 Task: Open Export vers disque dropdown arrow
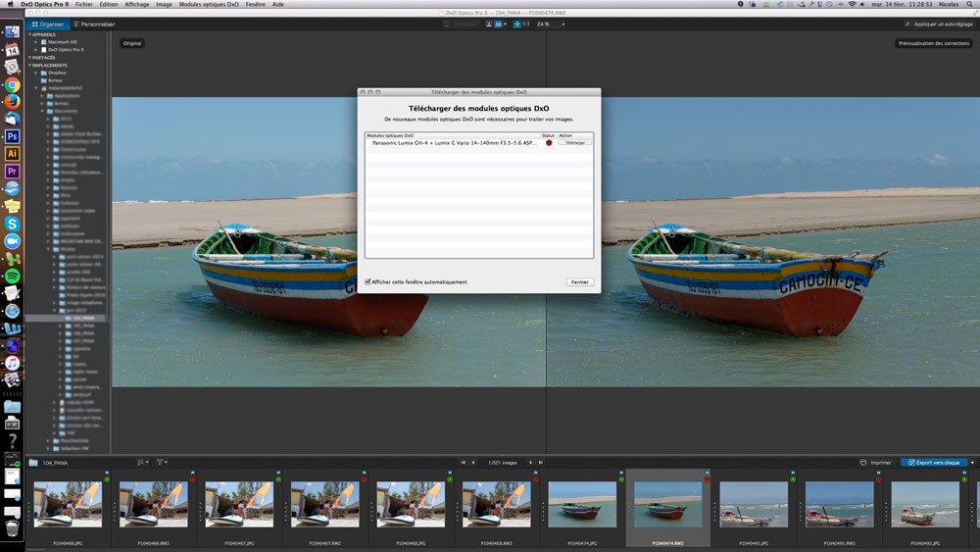(x=972, y=463)
